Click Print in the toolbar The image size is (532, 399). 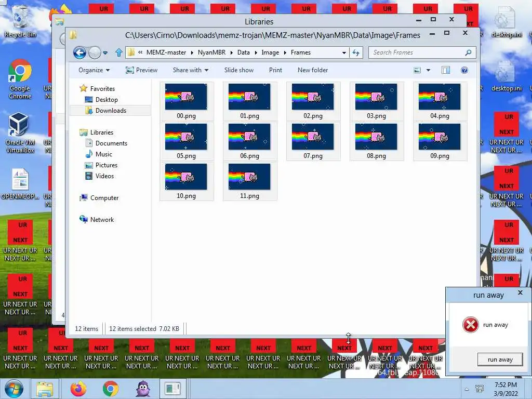(x=275, y=70)
